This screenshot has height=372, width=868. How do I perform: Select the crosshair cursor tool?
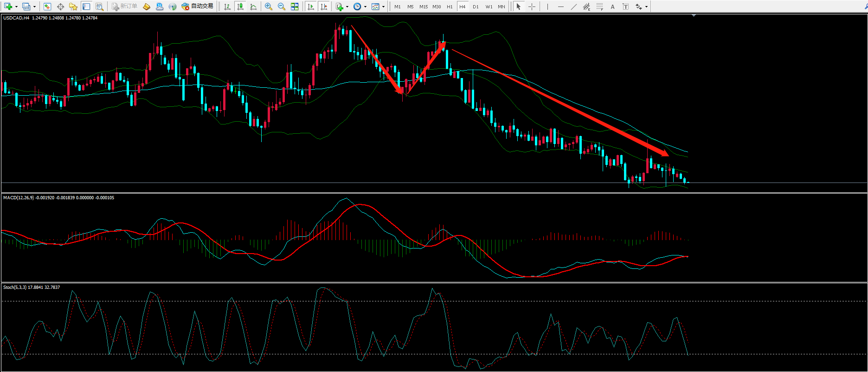532,7
